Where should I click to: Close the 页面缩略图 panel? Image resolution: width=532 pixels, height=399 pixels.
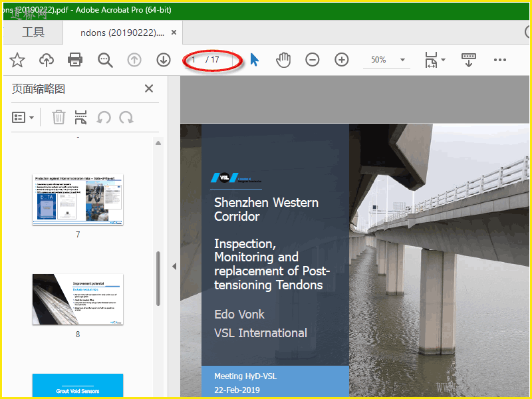(149, 89)
